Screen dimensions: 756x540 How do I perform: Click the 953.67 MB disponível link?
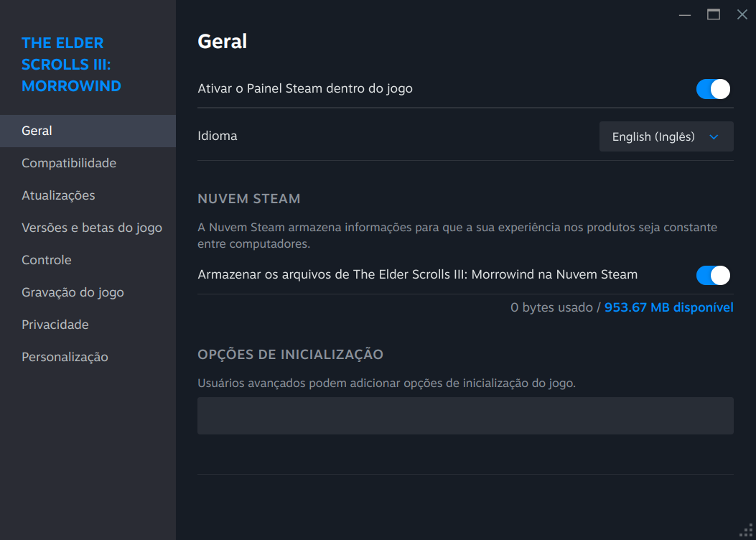click(668, 307)
